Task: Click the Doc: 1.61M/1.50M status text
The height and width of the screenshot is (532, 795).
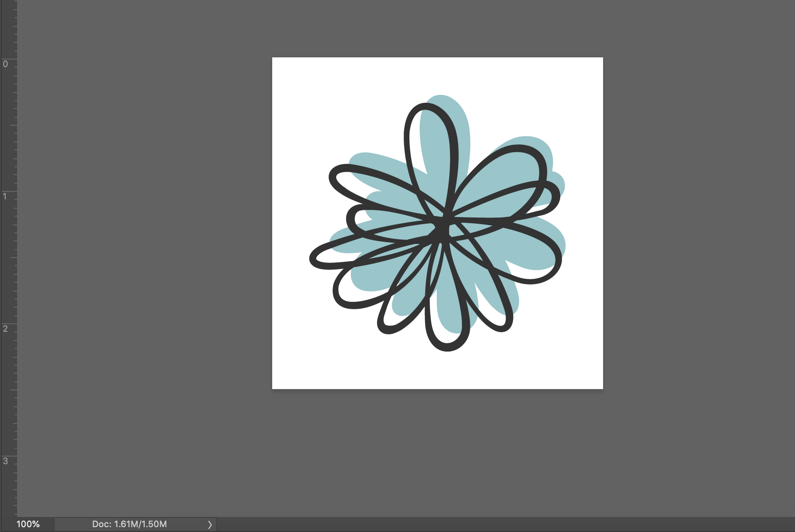Action: [129, 524]
